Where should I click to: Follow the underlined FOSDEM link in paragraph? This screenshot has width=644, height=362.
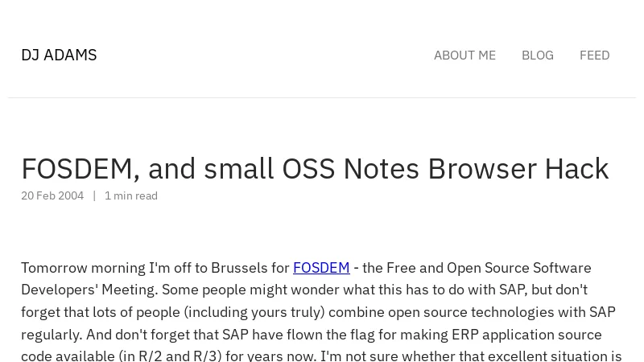click(x=321, y=267)
